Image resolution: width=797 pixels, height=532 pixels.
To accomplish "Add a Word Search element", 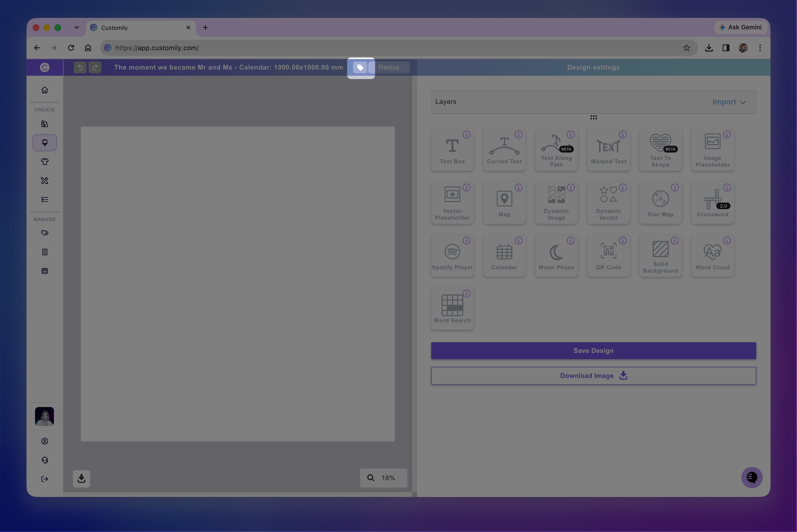I will 452,308.
